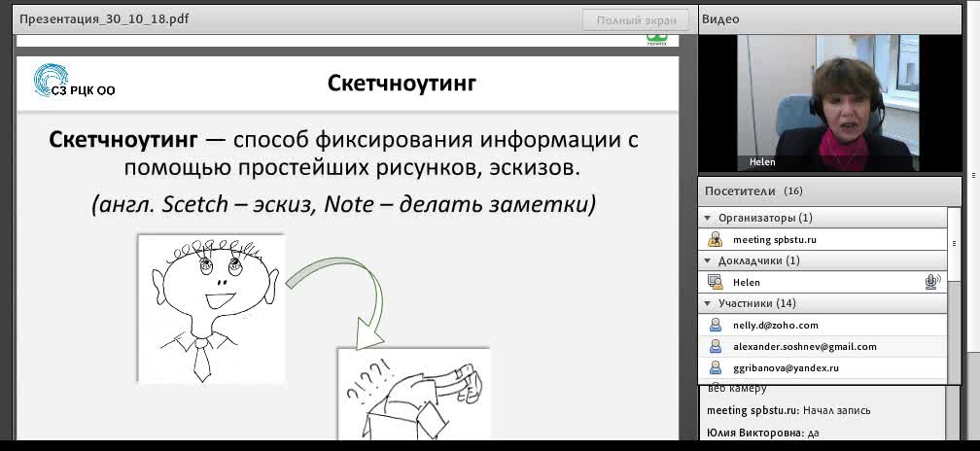Click chat message from Юлия Викторовна
980x451 pixels.
pos(762,433)
